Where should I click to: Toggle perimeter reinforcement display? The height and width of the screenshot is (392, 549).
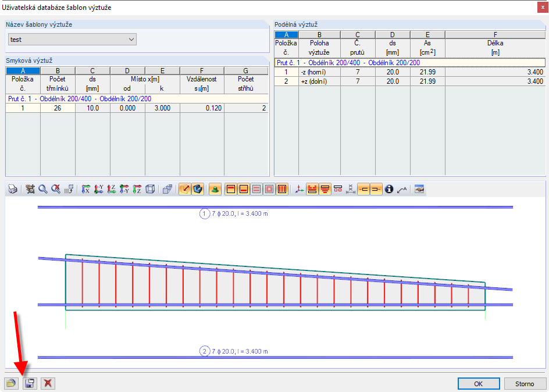pyautogui.click(x=269, y=190)
